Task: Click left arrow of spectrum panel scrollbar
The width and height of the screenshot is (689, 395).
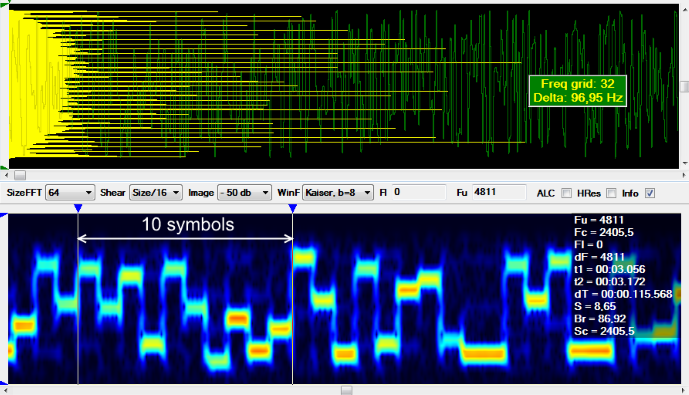Action: click(6, 175)
